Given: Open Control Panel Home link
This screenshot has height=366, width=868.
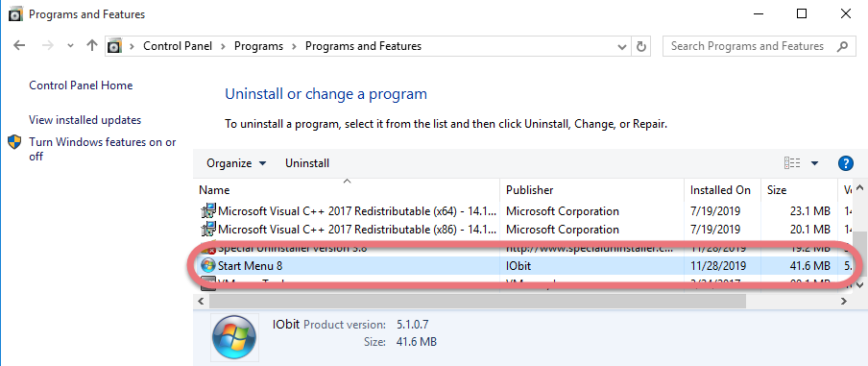Looking at the screenshot, I should click(x=81, y=85).
